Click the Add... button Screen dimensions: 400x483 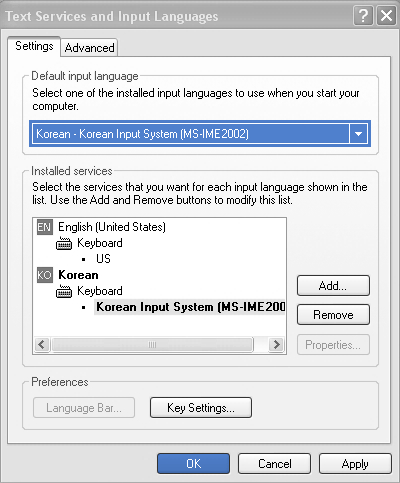click(x=333, y=286)
